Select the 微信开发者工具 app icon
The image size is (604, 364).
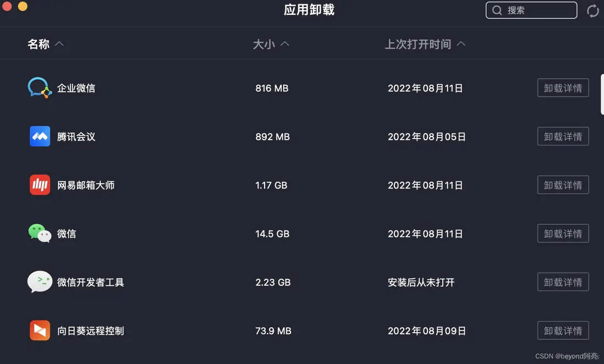[x=40, y=282]
